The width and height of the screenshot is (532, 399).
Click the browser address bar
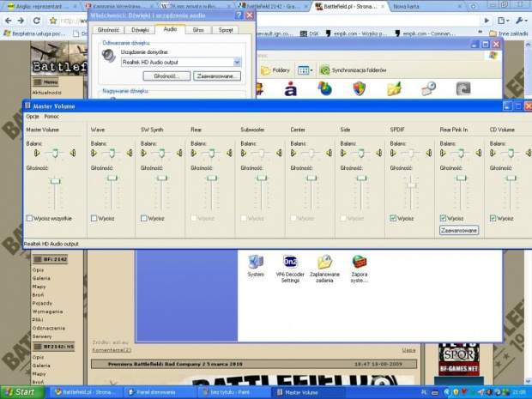tap(271, 21)
